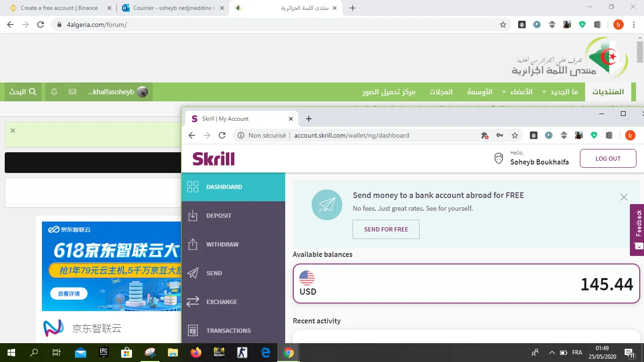Expand the الأعضاء menu dropdown arrow
Viewport: 644px width, 362px height.
[x=504, y=92]
